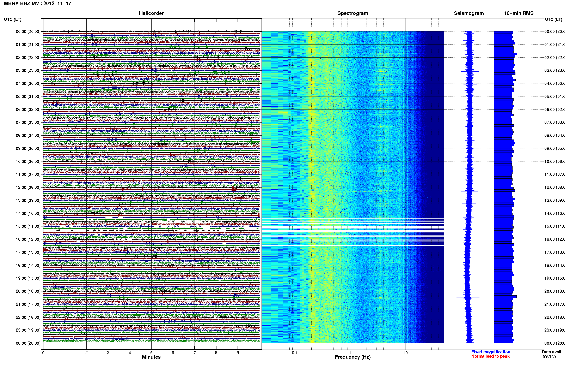This screenshot has height=368, width=588.
Task: Click the '11:00 (07:00)' left axis label
Action: [x=28, y=174]
